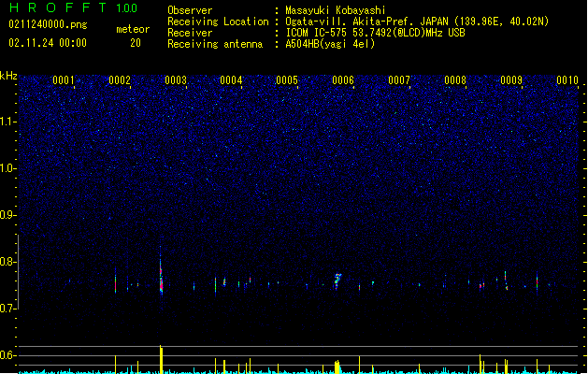
Task: Click the ICOM IC-575 receiver text
Action: (x=375, y=33)
